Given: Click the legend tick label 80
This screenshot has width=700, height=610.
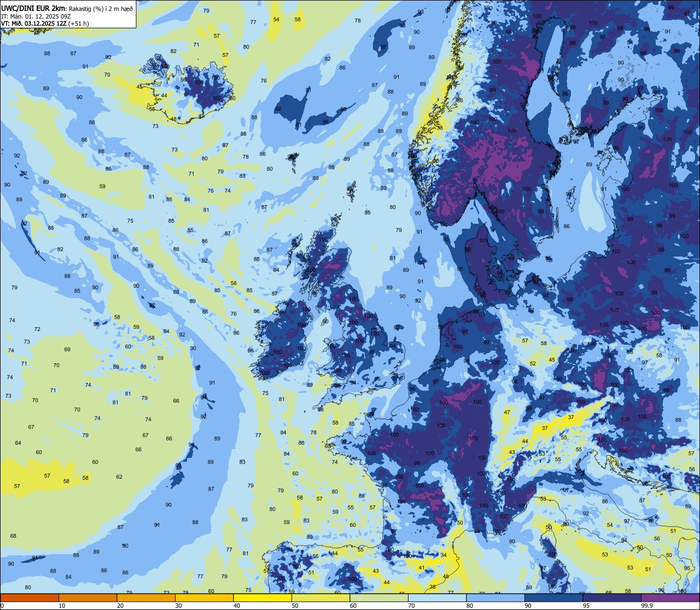Looking at the screenshot, I should click(x=470, y=606).
